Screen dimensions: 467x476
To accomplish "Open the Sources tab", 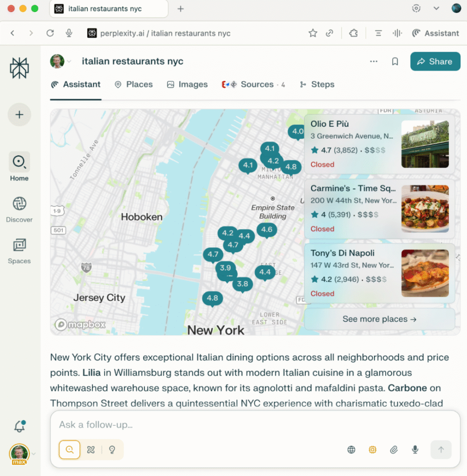I will tap(253, 85).
